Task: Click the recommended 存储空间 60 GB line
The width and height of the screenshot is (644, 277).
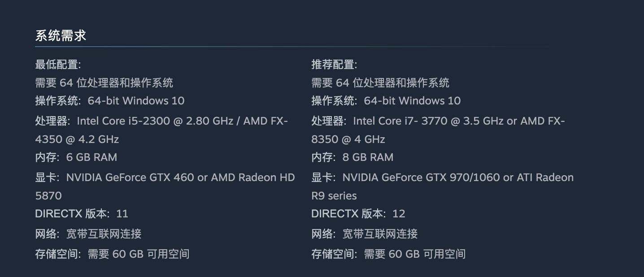Action: (x=388, y=254)
